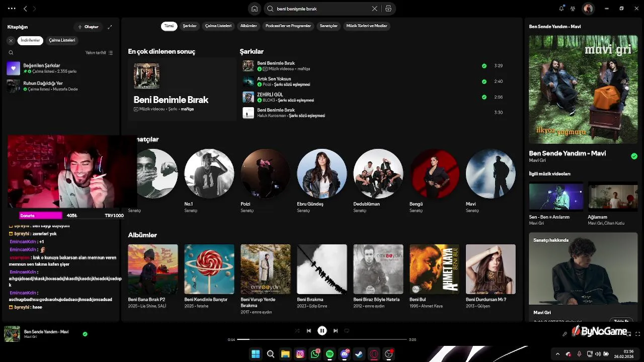Select the Müzik Türleri ve Modlar tab

tap(367, 26)
